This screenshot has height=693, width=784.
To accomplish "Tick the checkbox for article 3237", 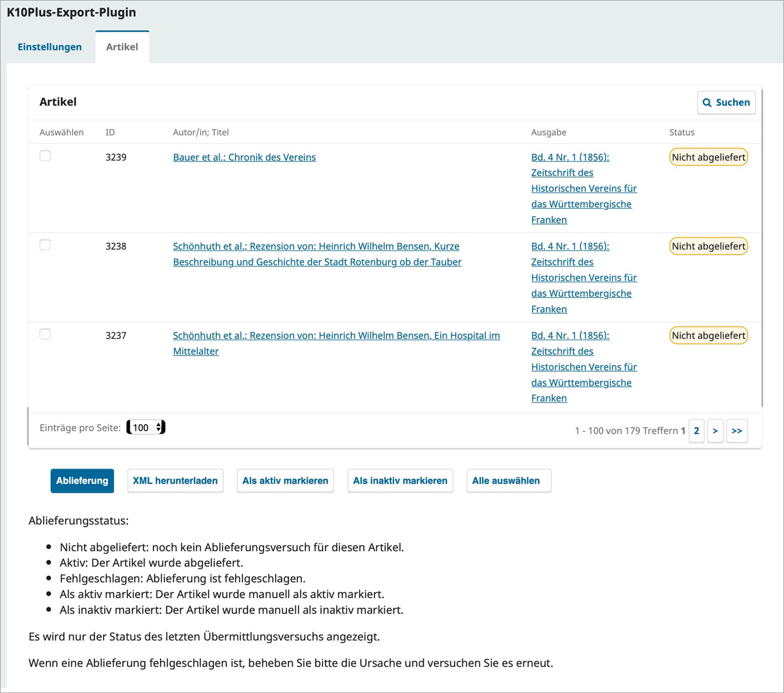I will click(45, 334).
